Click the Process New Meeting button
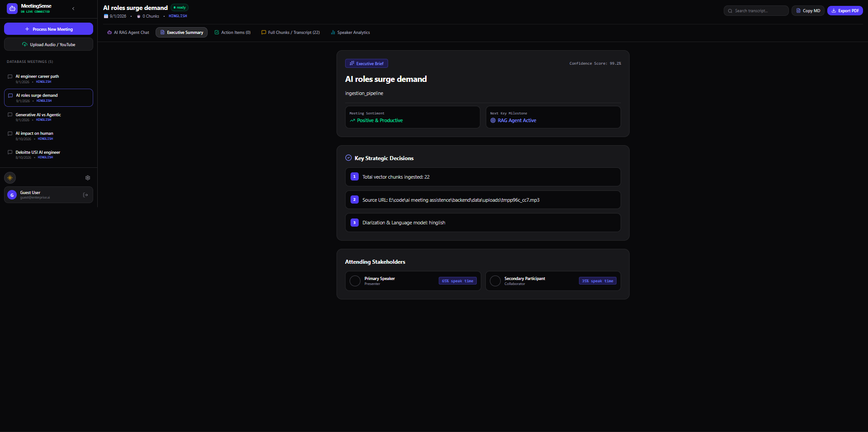The image size is (868, 432). (x=48, y=29)
